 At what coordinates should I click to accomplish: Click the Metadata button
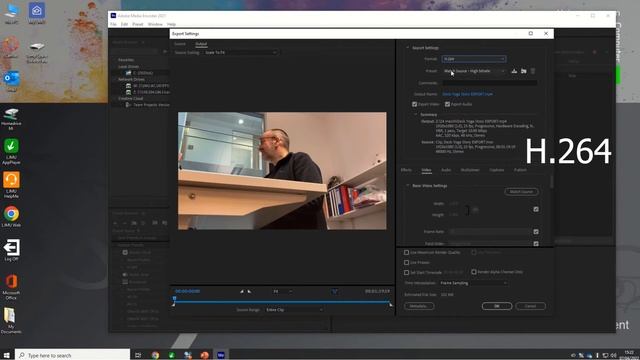419,306
